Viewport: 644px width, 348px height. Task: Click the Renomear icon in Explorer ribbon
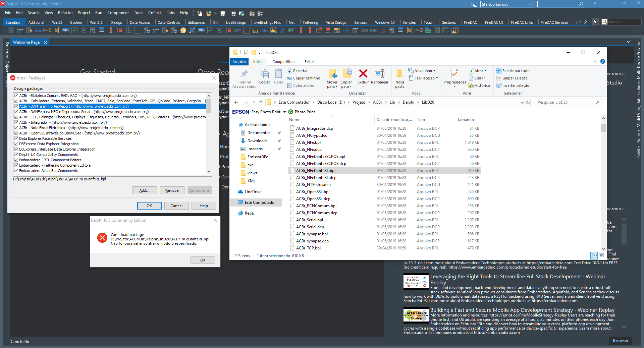coord(380,73)
